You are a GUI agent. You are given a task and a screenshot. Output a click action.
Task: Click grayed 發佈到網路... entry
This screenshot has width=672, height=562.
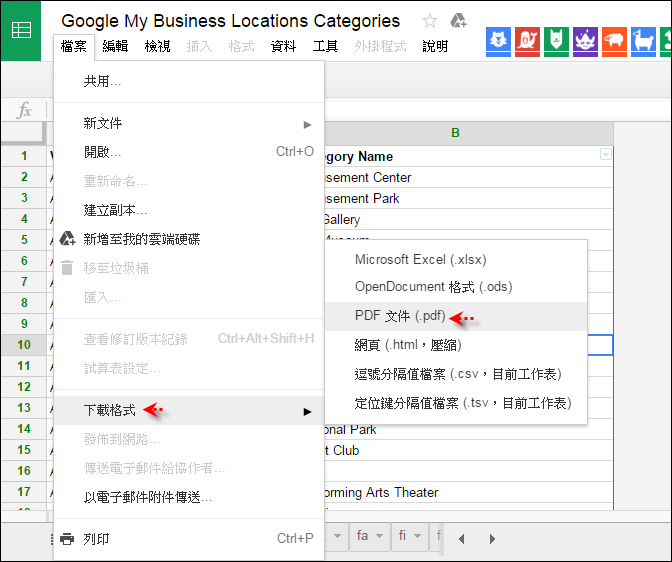click(189, 439)
